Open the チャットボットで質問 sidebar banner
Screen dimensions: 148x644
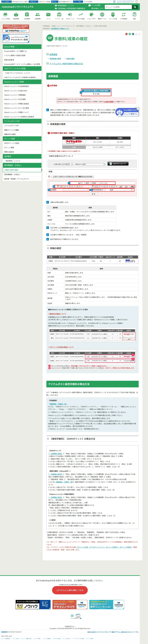[16, 39]
